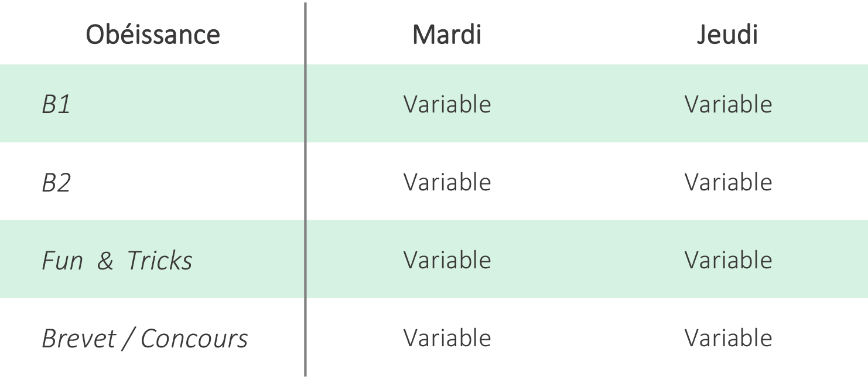Pick Mardi Variable in Brevet / Concours row
868x379 pixels.
(x=447, y=338)
